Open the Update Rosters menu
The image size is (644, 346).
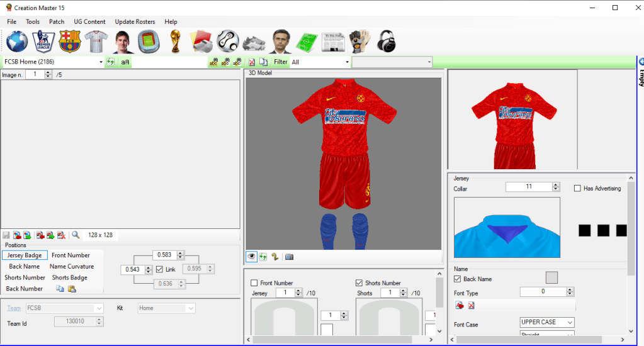pos(135,21)
